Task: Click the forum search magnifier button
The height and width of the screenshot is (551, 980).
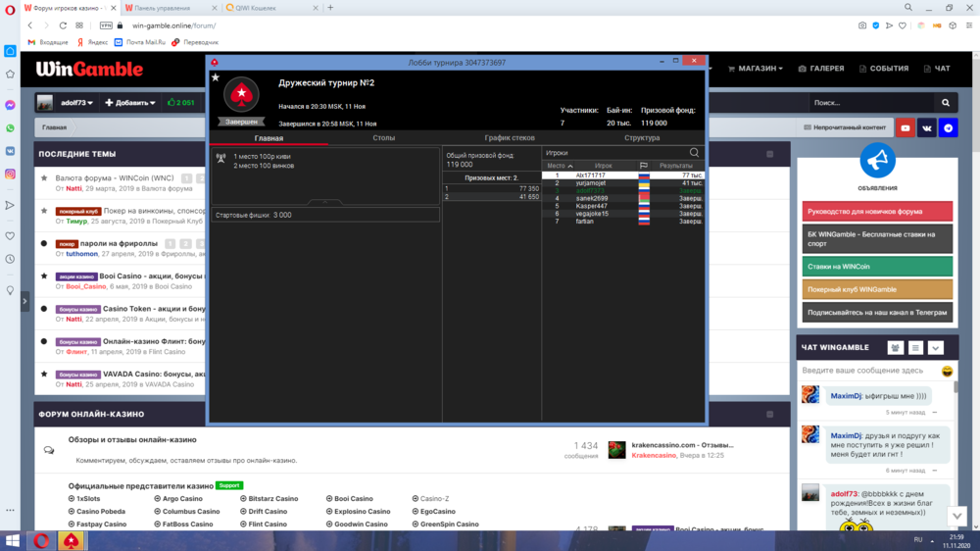Action: 946,102
